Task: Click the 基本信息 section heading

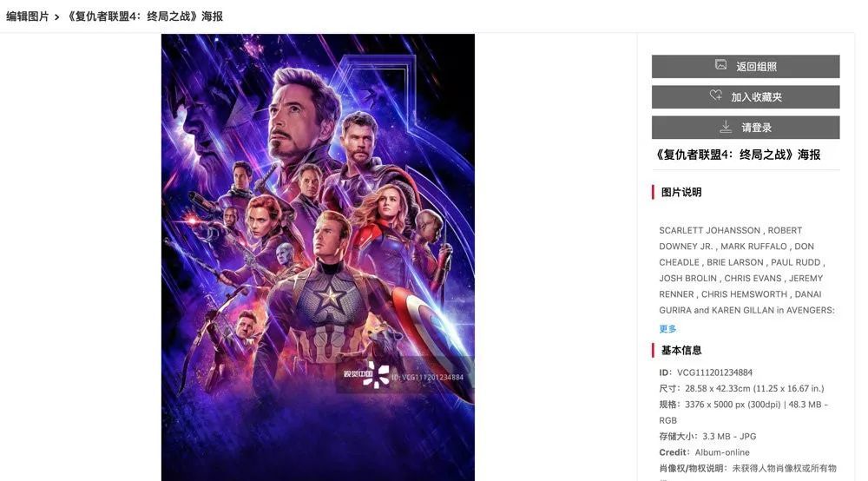Action: click(x=681, y=351)
